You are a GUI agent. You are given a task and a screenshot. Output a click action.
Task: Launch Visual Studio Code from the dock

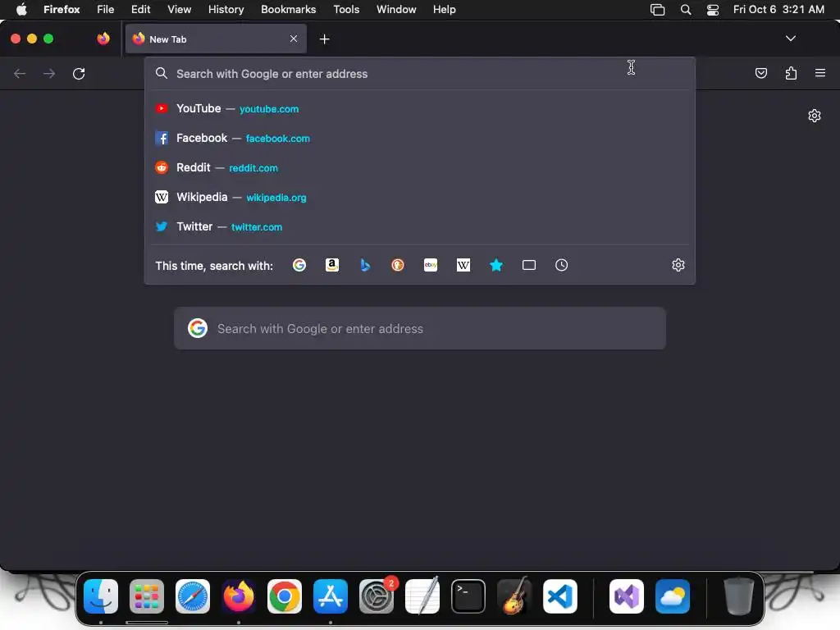pos(560,596)
